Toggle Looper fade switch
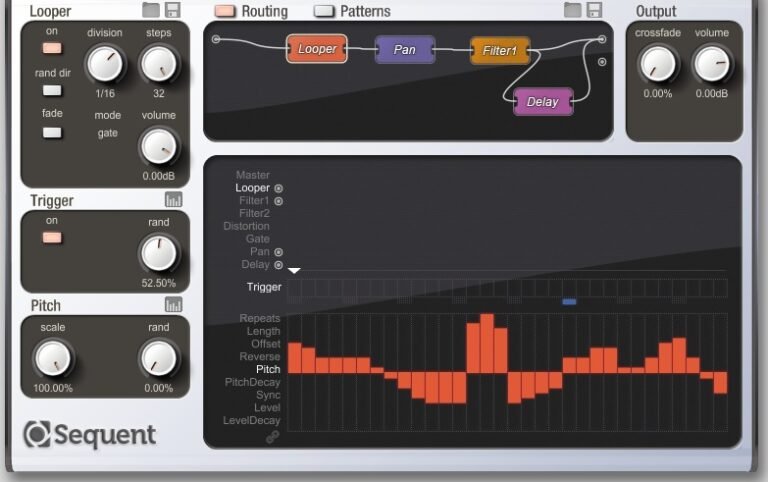Image resolution: width=768 pixels, height=482 pixels. pyautogui.click(x=52, y=132)
